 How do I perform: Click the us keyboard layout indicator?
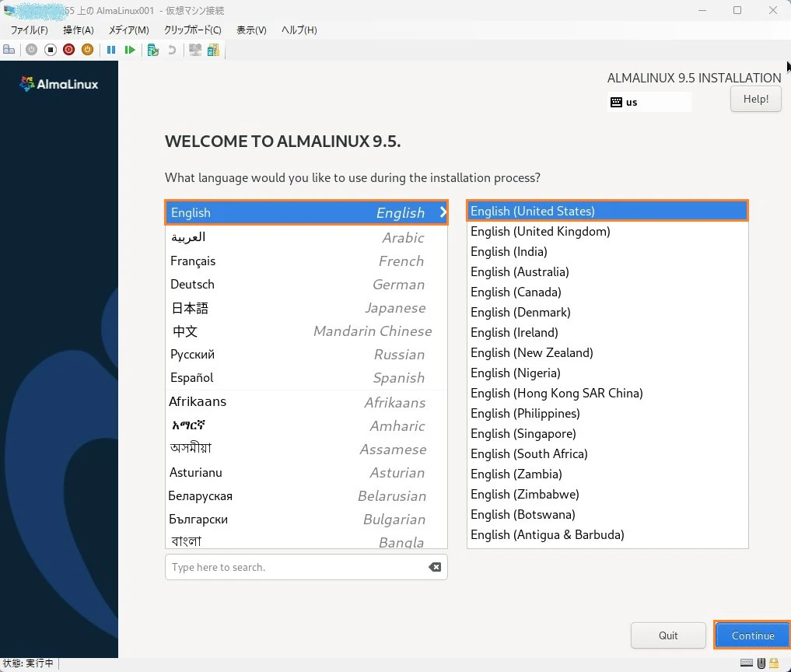click(649, 102)
